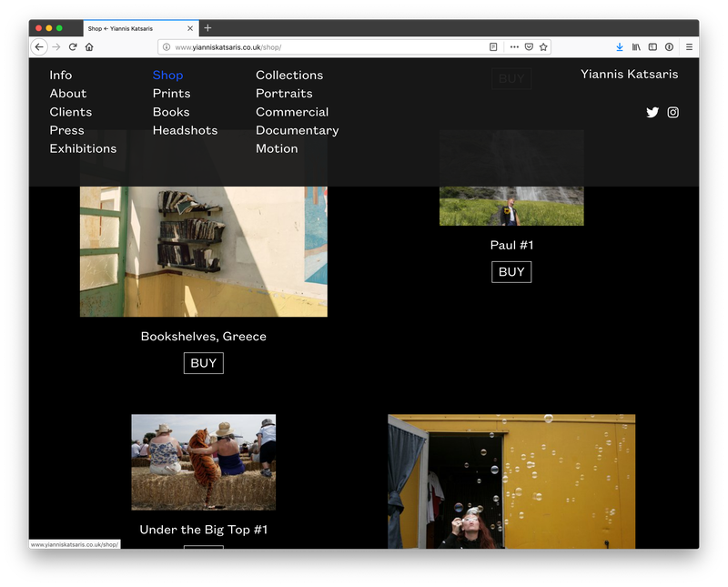Buy the Bookshelves, Greece print

point(203,363)
